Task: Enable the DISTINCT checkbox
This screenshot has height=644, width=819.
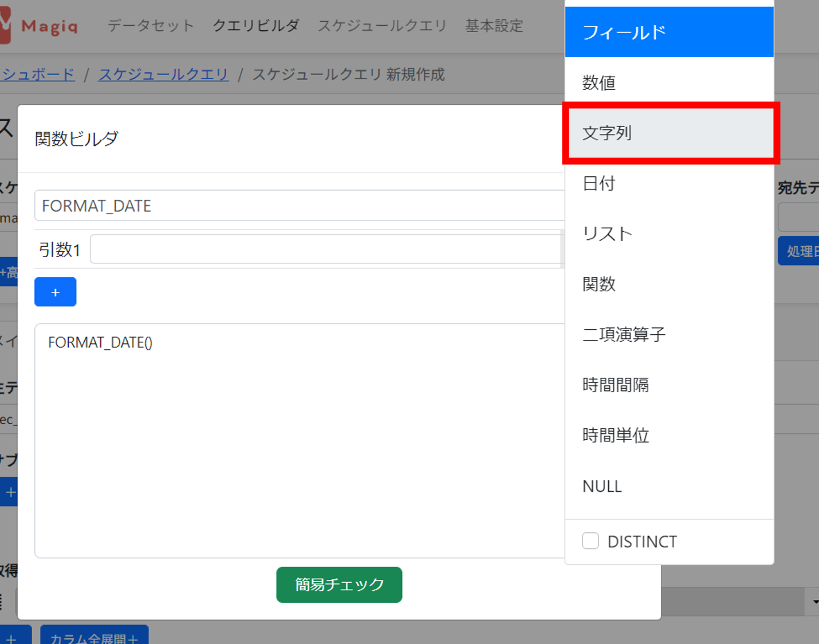Action: coord(590,541)
